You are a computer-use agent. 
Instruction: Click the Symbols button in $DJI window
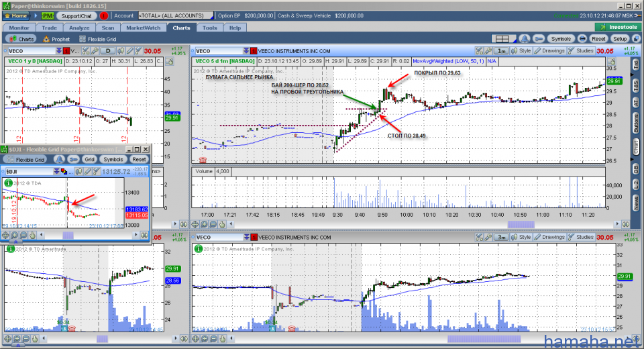pos(113,160)
